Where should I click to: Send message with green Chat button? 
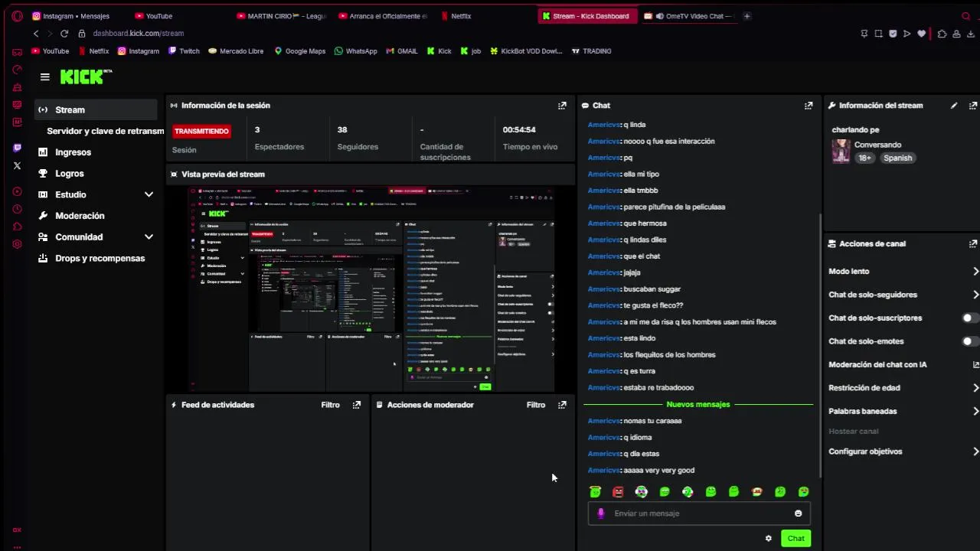tap(795, 538)
